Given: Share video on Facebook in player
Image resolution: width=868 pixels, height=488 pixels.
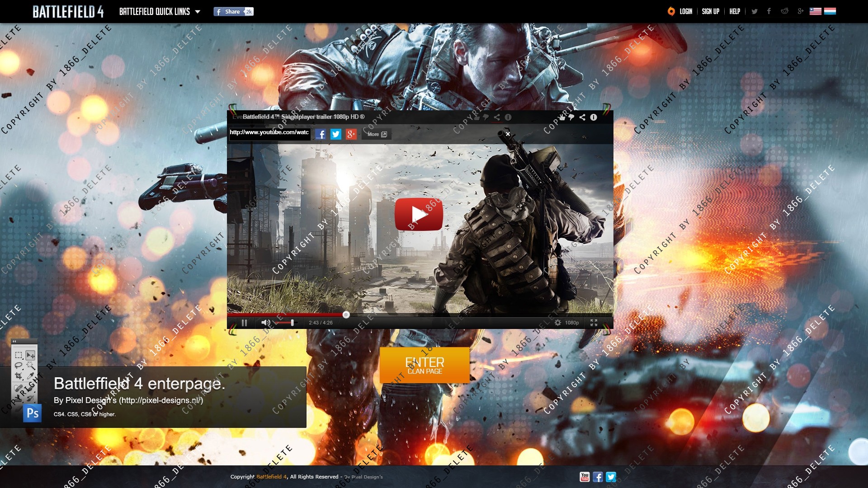Looking at the screenshot, I should point(321,134).
